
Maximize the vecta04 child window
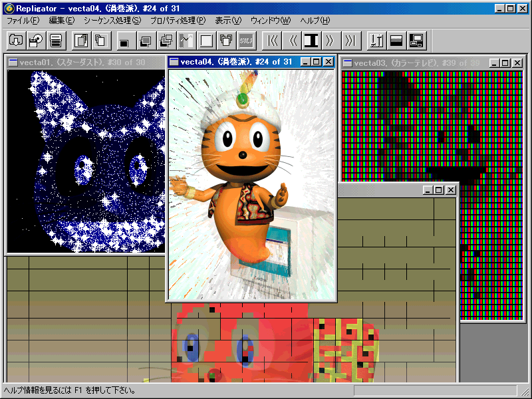point(317,62)
